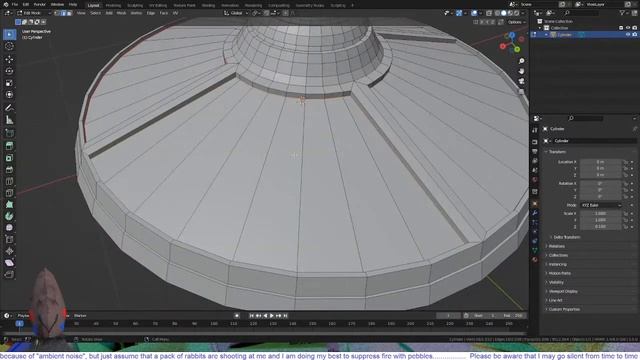
Task: Select the Shrink/Fatten tool
Action: point(9,251)
